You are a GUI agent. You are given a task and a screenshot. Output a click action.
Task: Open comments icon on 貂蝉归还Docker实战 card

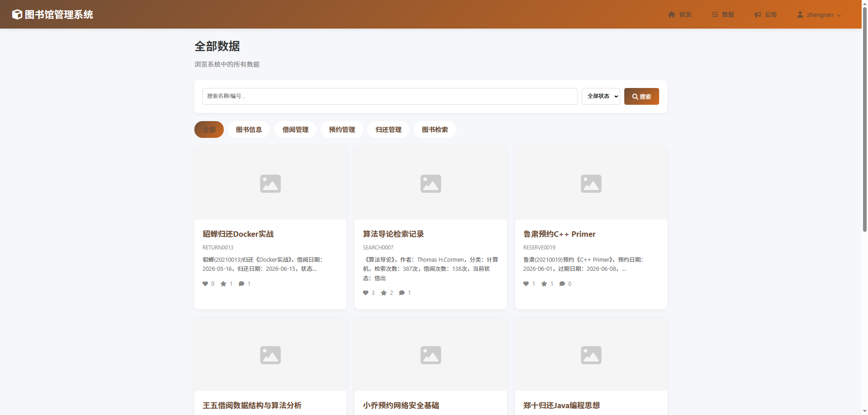point(241,284)
